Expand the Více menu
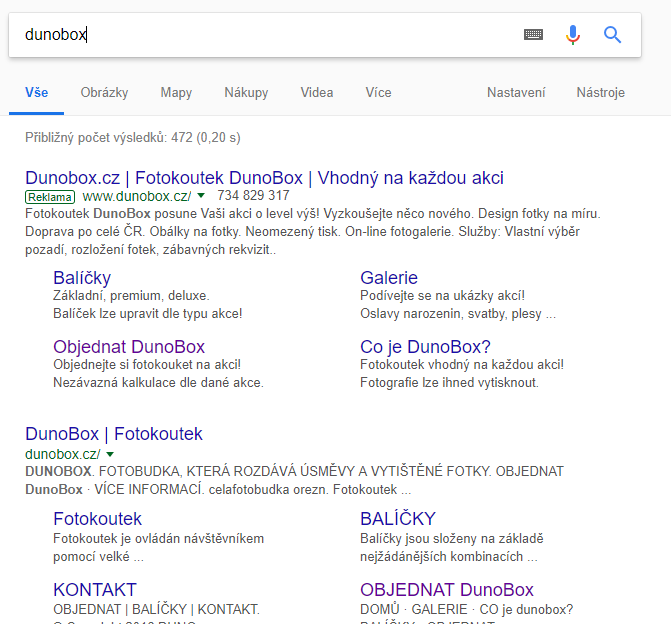 [378, 92]
